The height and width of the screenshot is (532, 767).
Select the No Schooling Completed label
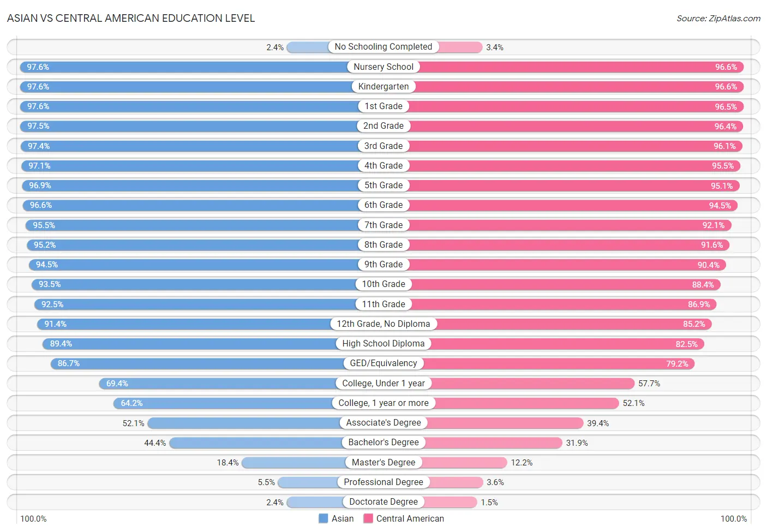(x=383, y=47)
